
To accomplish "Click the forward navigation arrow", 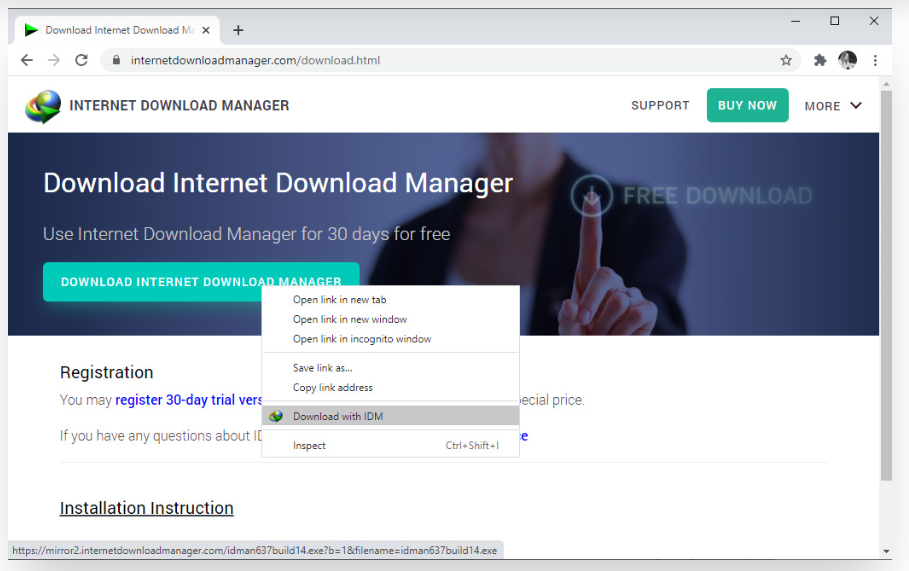I will tap(54, 60).
